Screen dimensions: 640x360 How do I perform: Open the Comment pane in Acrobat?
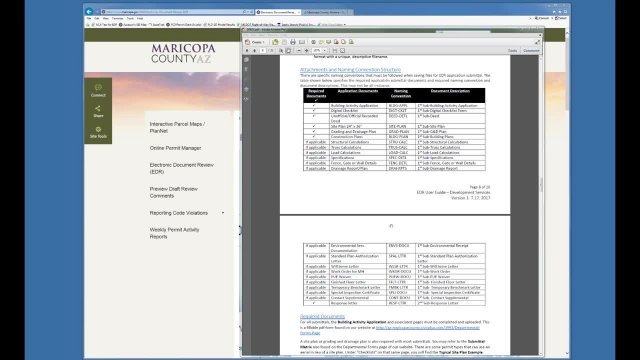point(531,51)
